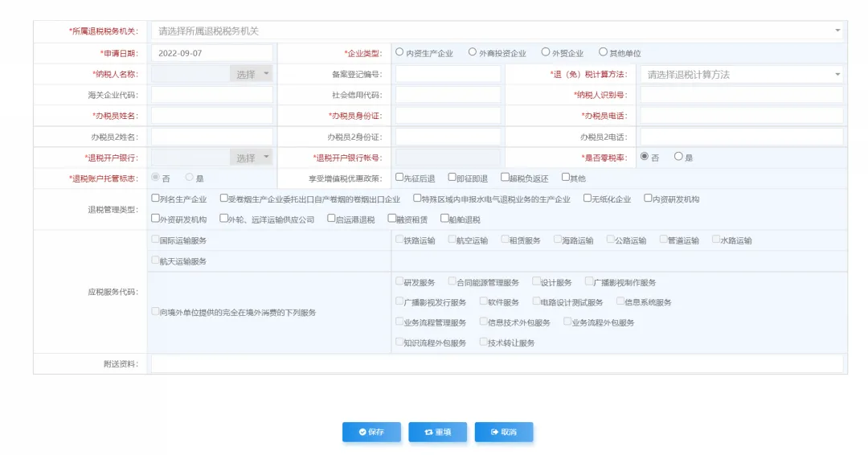Check the 列名生产企业 checkbox

(156, 199)
